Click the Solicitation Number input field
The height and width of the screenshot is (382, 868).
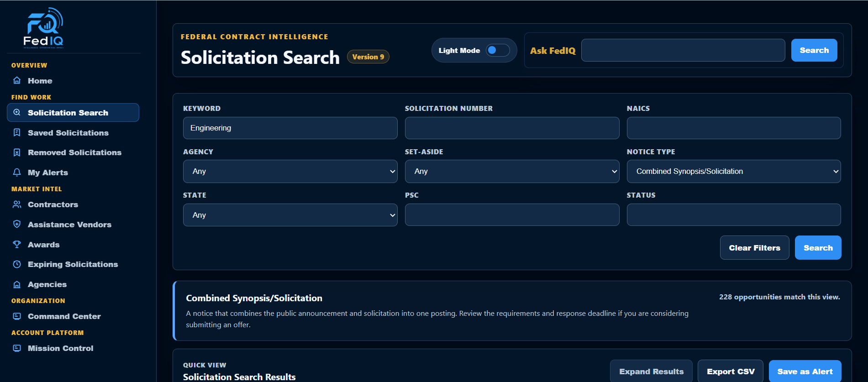(512, 128)
